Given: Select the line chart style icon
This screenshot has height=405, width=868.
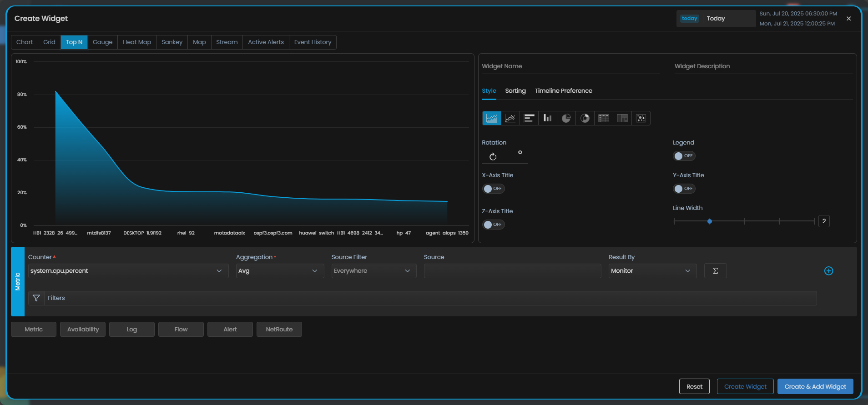Looking at the screenshot, I should [510, 118].
